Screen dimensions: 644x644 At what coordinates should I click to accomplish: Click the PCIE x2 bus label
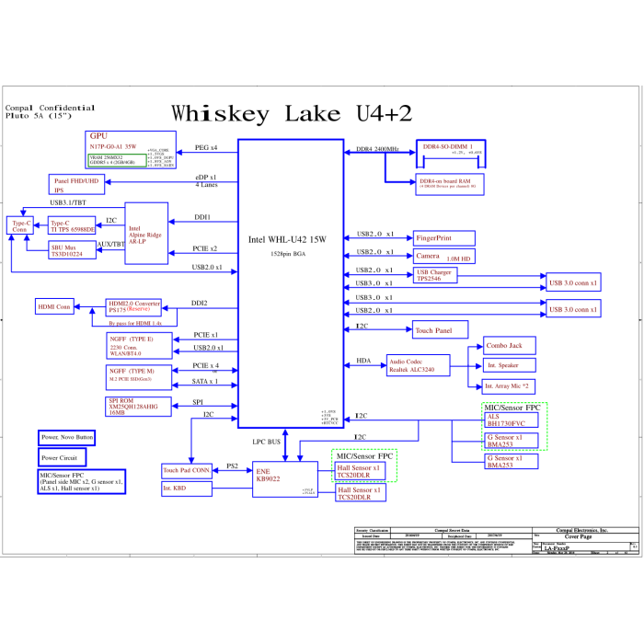204,248
